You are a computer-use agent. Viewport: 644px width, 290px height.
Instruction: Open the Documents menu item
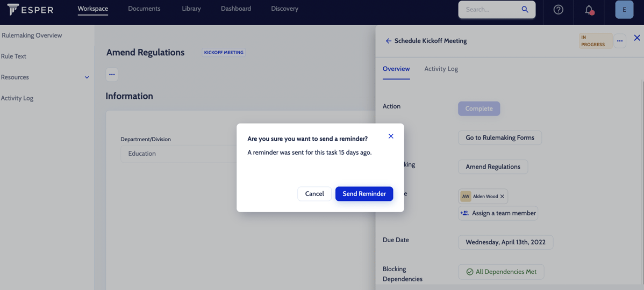point(144,9)
